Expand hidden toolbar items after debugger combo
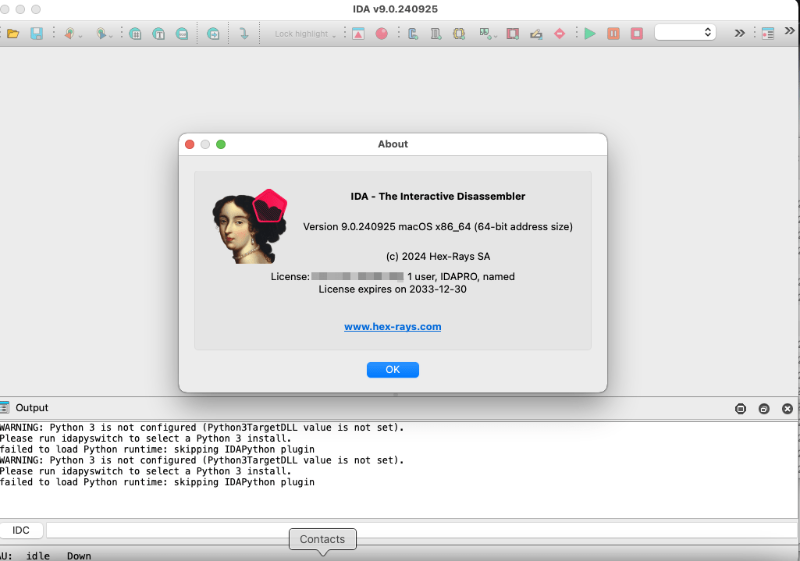 tap(739, 33)
